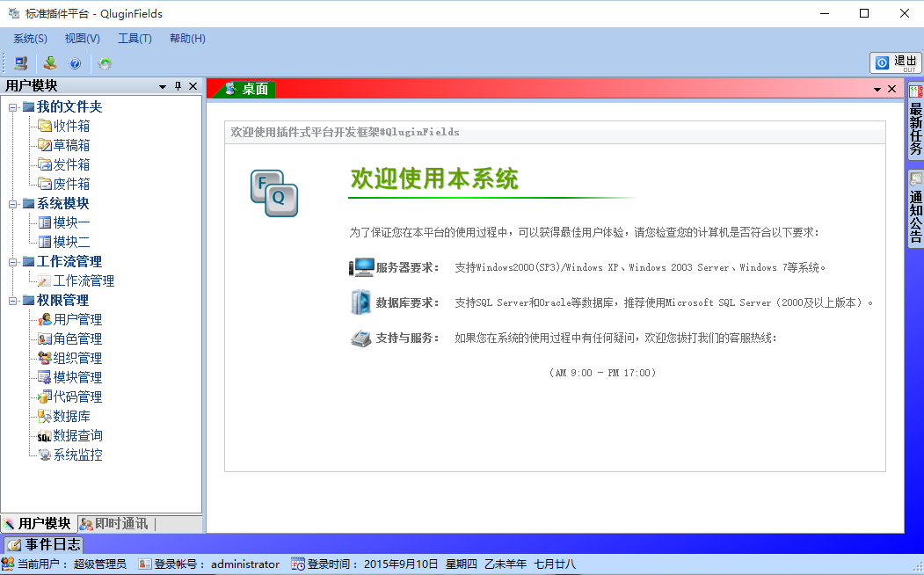Image resolution: width=924 pixels, height=575 pixels.
Task: Click the 代码管理 icon in tree
Action: [x=45, y=397]
